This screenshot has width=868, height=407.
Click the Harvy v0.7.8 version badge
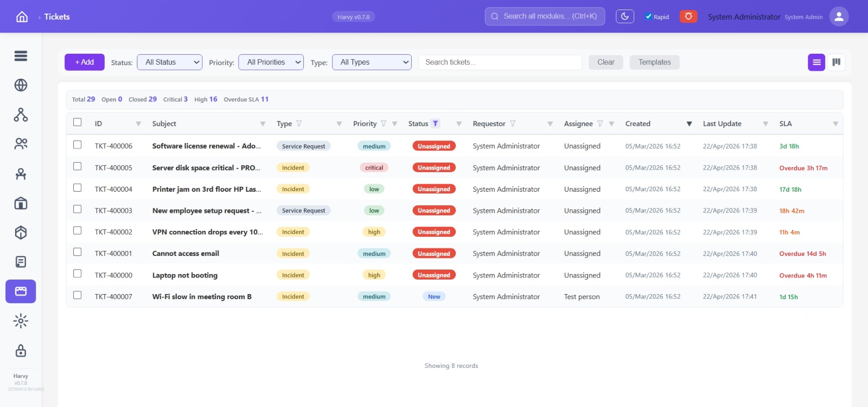point(354,17)
